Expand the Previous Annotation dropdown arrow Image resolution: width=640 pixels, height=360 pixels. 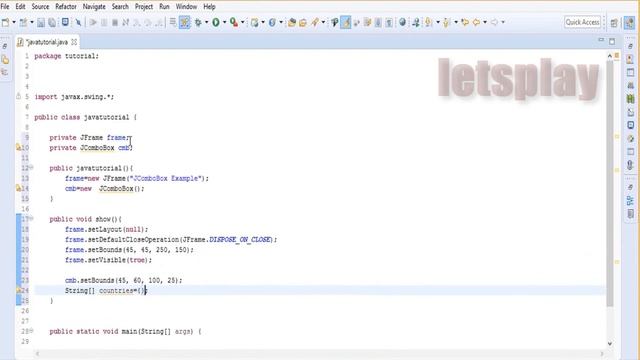(456, 22)
